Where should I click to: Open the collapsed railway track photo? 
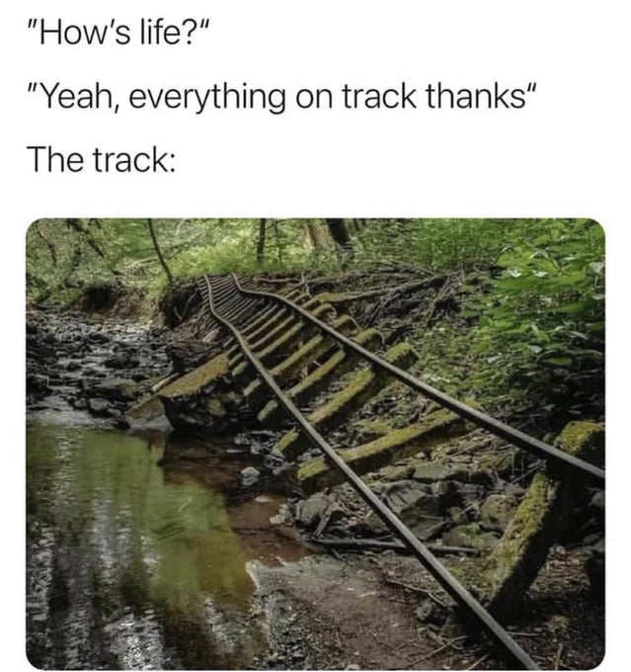315,444
